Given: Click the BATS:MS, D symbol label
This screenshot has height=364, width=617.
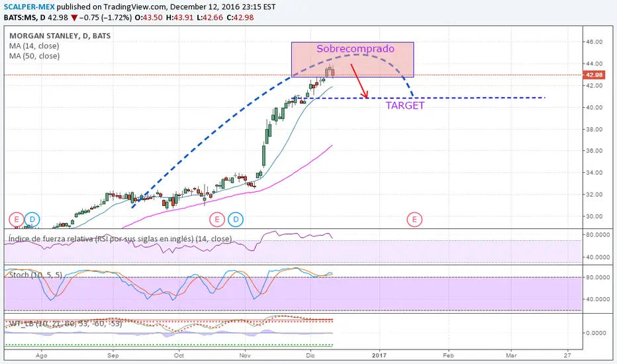Looking at the screenshot, I should [x=24, y=18].
